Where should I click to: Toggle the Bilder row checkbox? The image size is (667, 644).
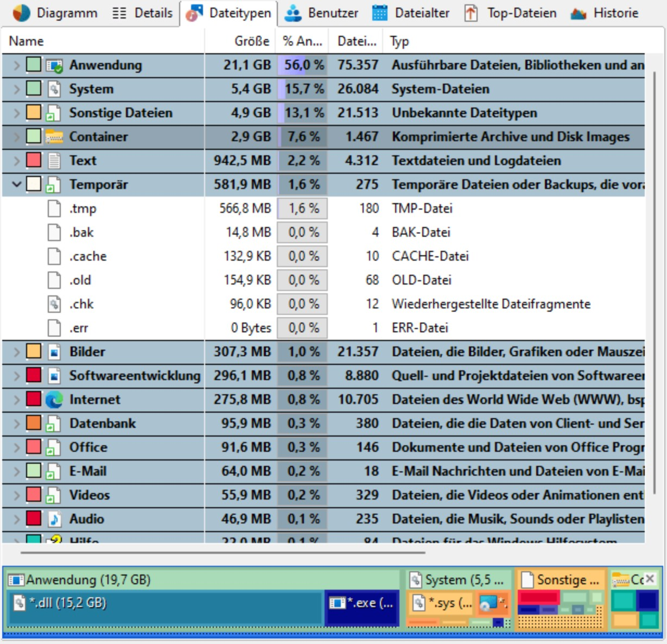coord(34,352)
